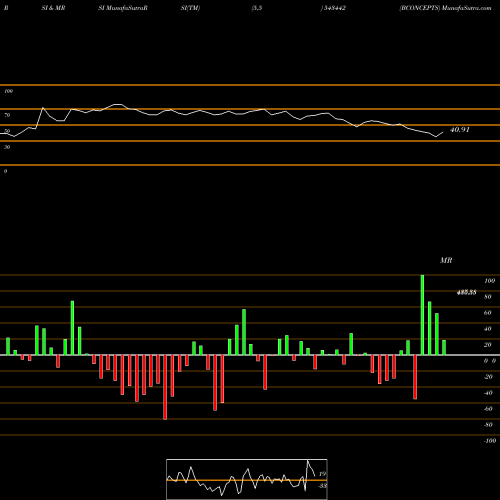Click the -40 label on the MR axis
The width and height of the screenshot is (500, 500).
coord(488,393)
